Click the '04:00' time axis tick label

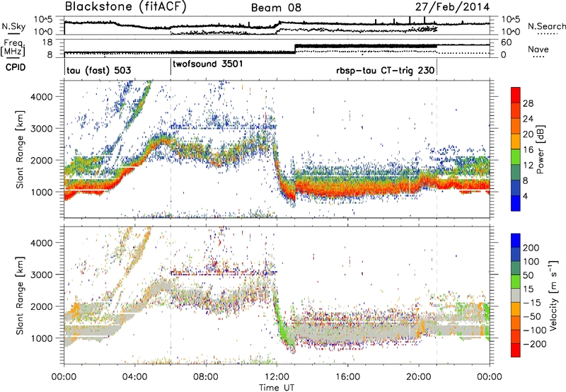[x=135, y=377]
